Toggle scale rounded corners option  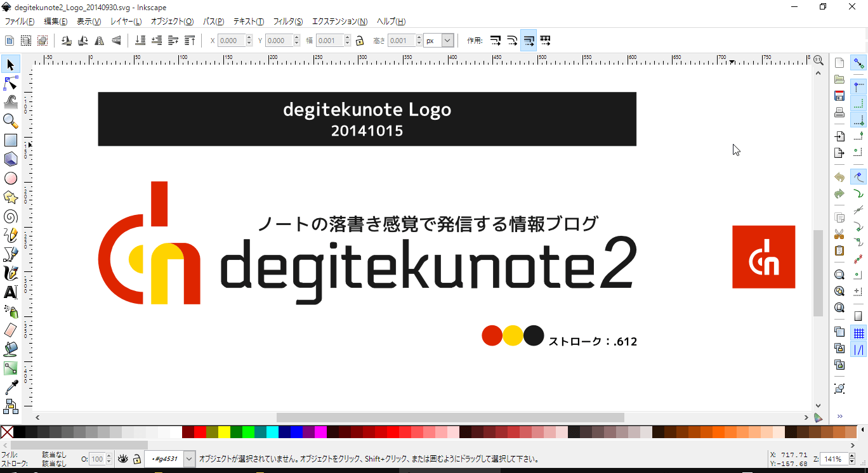click(x=512, y=41)
